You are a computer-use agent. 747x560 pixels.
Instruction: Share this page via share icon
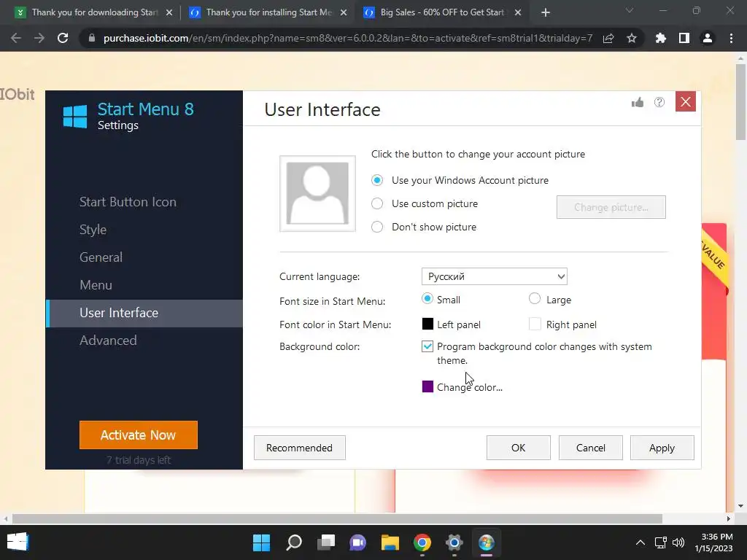(x=608, y=38)
